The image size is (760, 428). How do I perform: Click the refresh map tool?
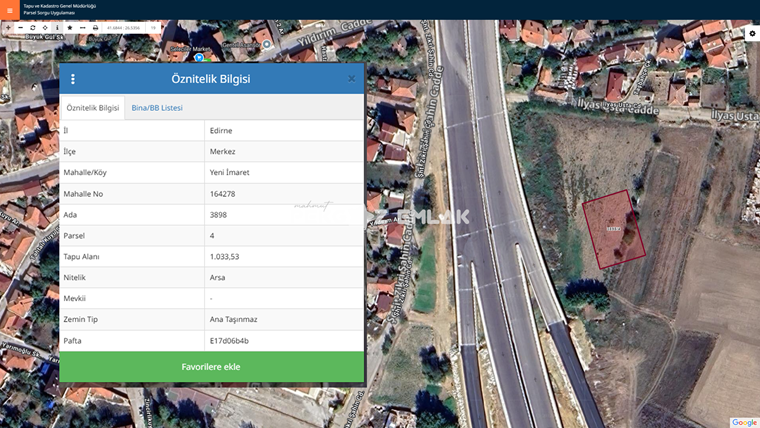click(x=32, y=28)
